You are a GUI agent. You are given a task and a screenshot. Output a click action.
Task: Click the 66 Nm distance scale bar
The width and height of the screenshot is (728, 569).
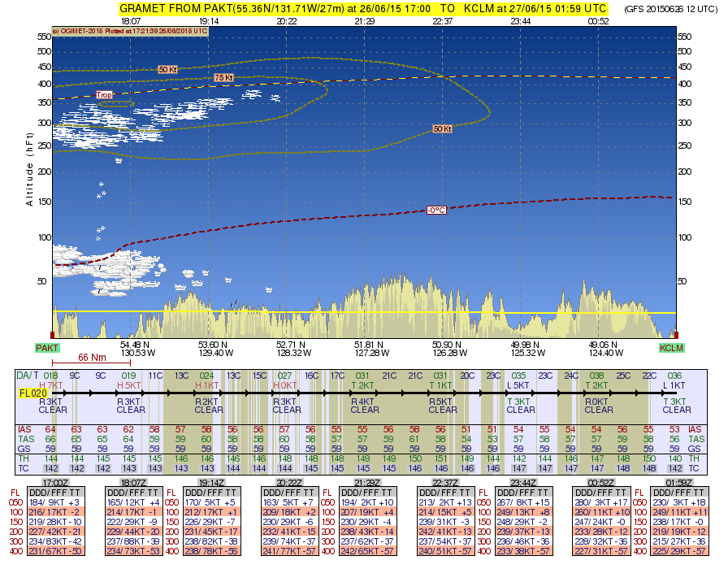pos(93,363)
